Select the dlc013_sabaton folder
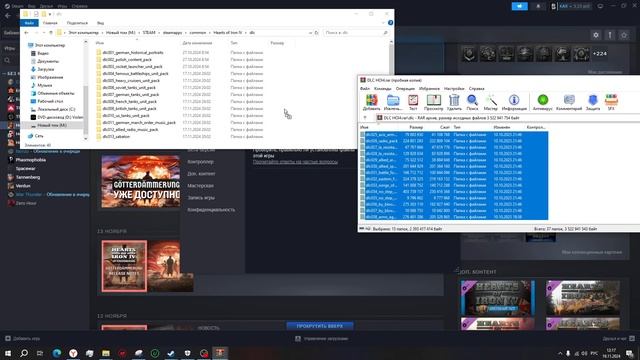 (x=113, y=137)
